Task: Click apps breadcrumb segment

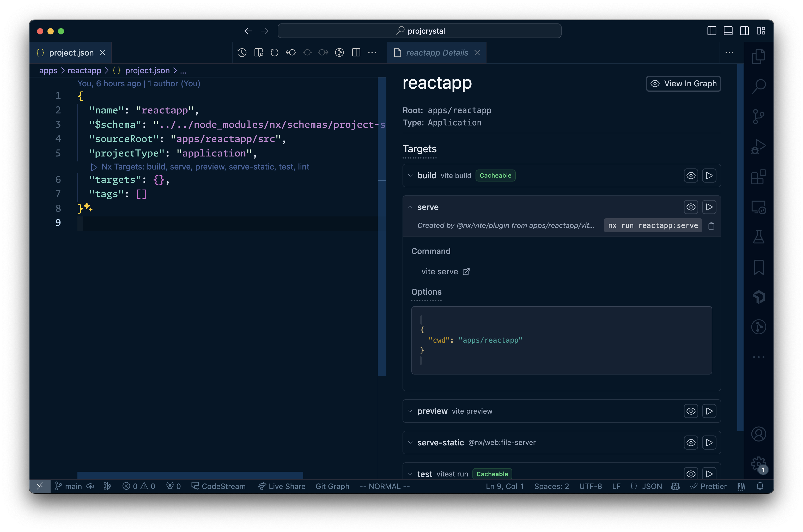Action: click(x=48, y=70)
